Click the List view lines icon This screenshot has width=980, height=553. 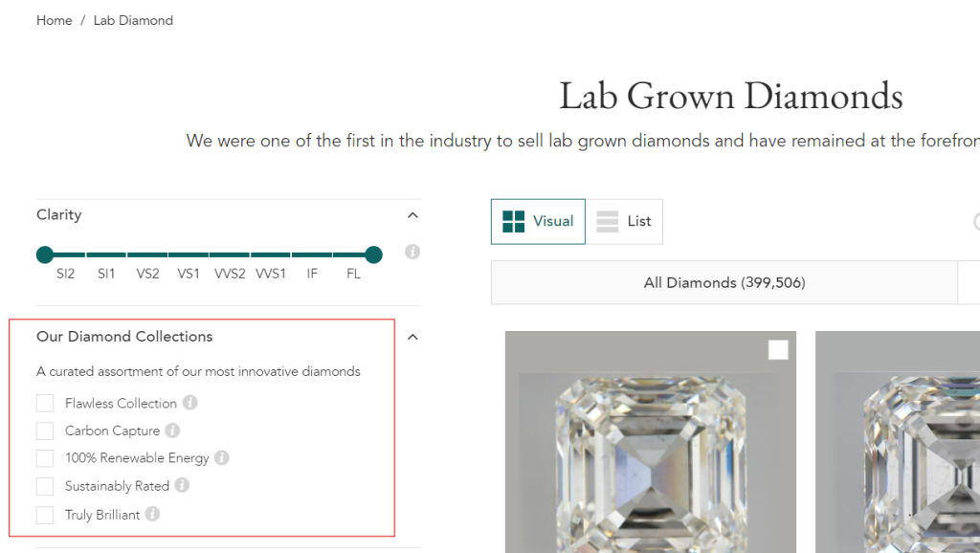coord(608,222)
